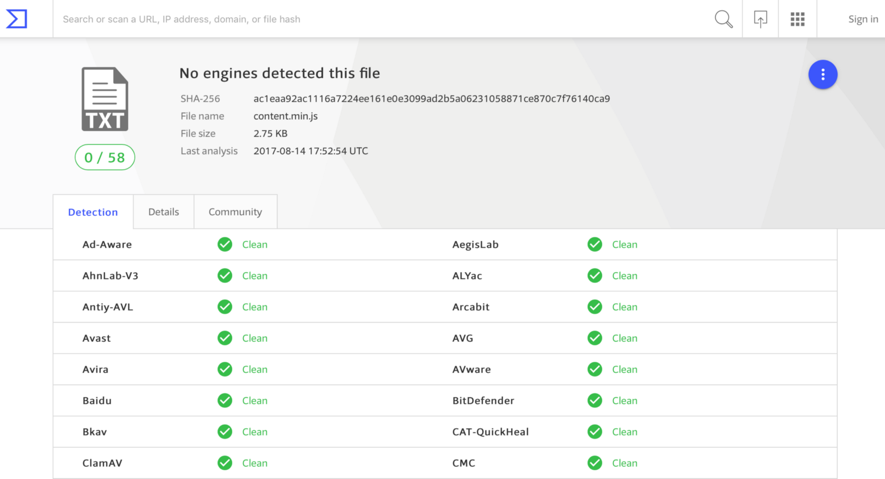Click the 0 / 58 detection score badge
Viewport: 885px width, 479px height.
pyautogui.click(x=105, y=157)
